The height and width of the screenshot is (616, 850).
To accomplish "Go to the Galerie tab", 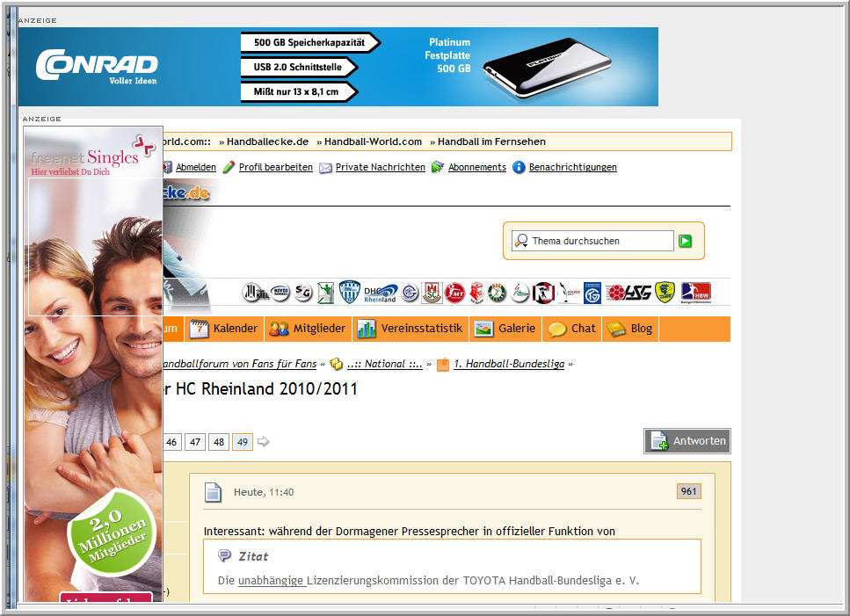I will coord(505,329).
